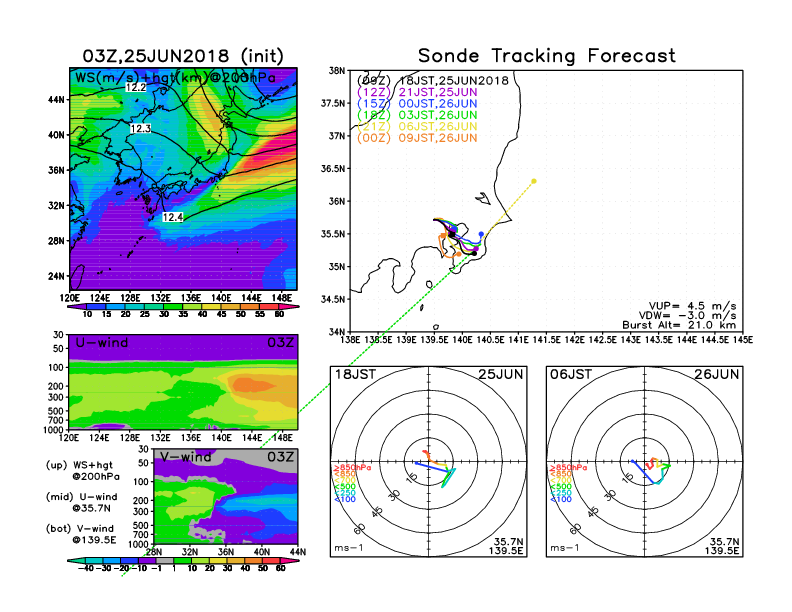Select green legend entry "(18Z) 03JST,26JUN"
792x612 pixels.
point(417,115)
